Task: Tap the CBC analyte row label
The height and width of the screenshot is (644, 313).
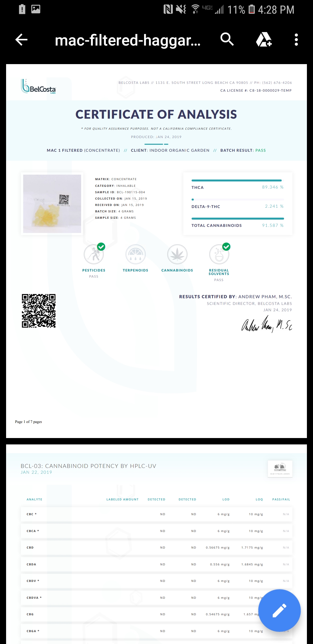Action: click(32, 514)
